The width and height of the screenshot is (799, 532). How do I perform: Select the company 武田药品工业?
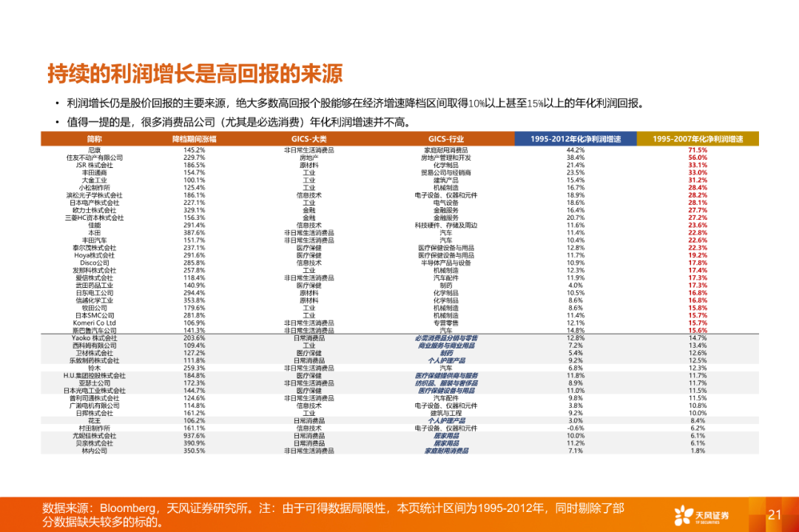pyautogui.click(x=94, y=286)
